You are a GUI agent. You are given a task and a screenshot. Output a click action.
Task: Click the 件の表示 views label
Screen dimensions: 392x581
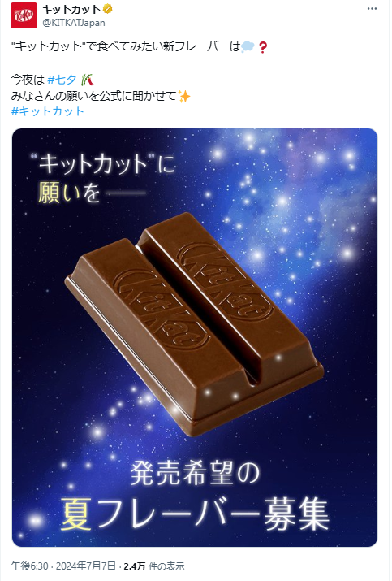coord(166,566)
